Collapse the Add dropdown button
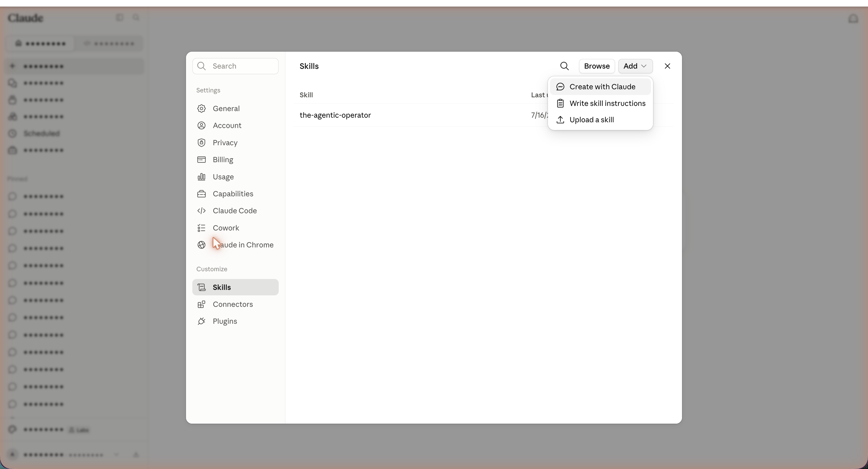Image resolution: width=868 pixels, height=469 pixels. coord(635,66)
